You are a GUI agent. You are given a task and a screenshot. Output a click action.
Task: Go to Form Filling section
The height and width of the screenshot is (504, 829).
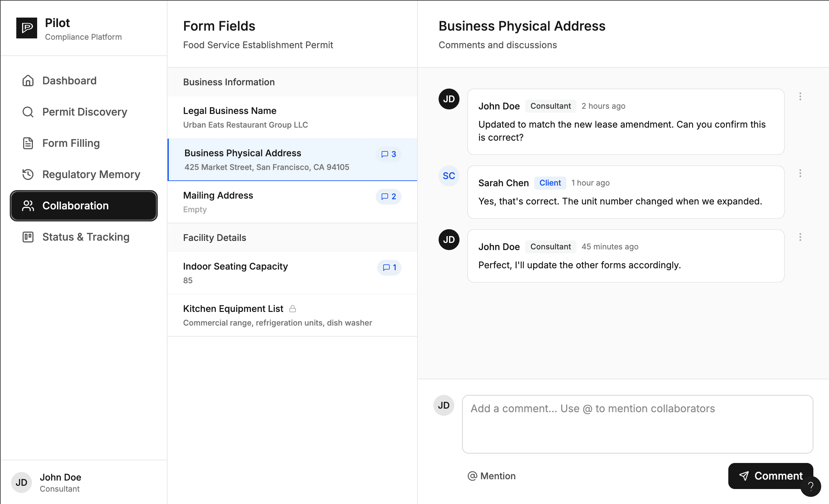click(x=71, y=143)
